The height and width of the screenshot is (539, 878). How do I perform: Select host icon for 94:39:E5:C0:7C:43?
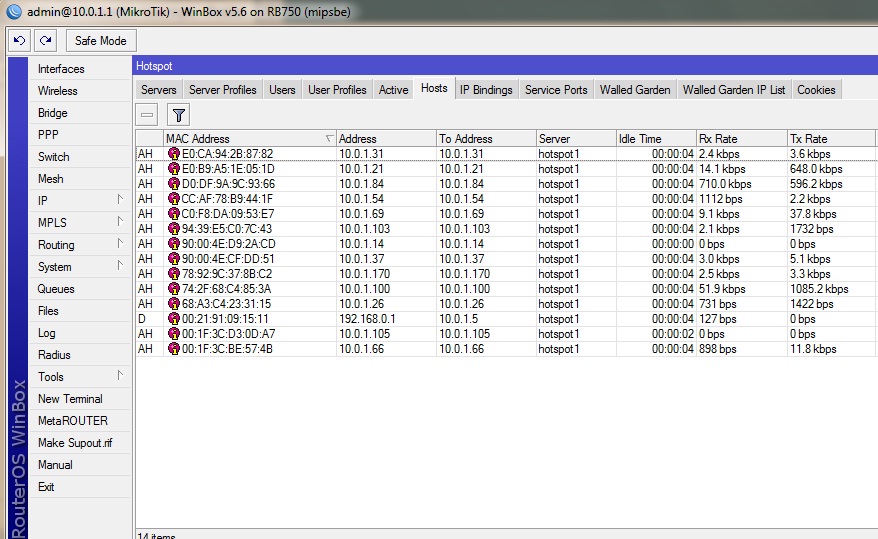(x=174, y=228)
